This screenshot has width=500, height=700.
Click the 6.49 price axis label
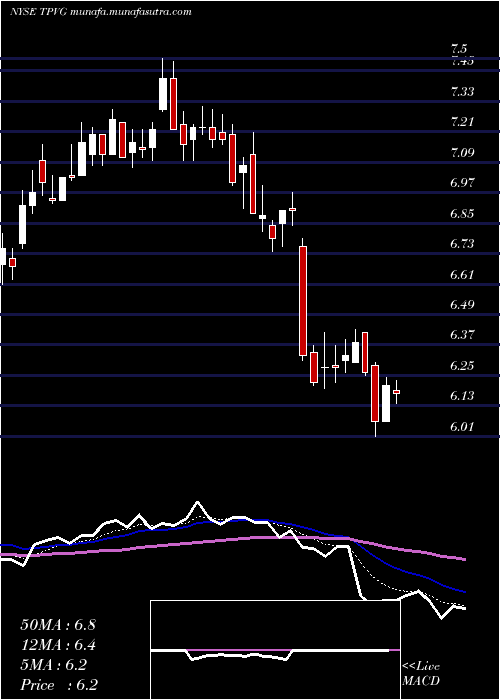click(x=463, y=305)
